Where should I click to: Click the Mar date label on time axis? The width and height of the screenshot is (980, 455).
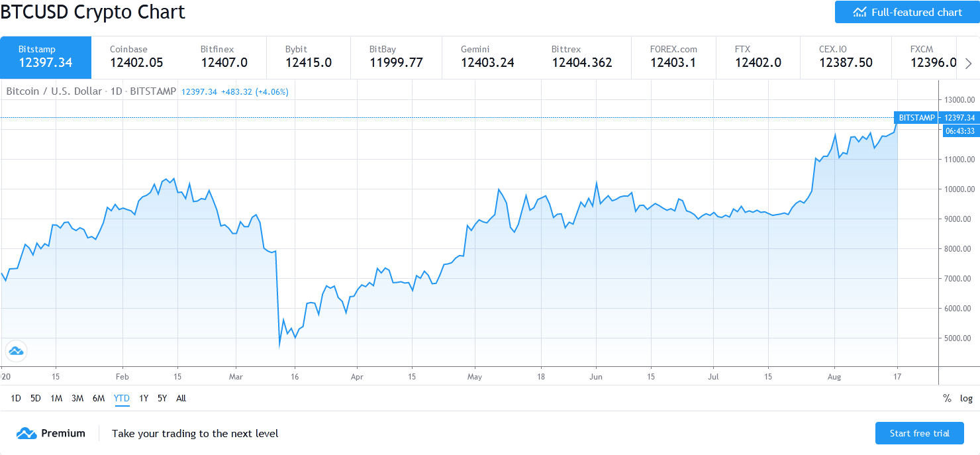click(x=236, y=376)
